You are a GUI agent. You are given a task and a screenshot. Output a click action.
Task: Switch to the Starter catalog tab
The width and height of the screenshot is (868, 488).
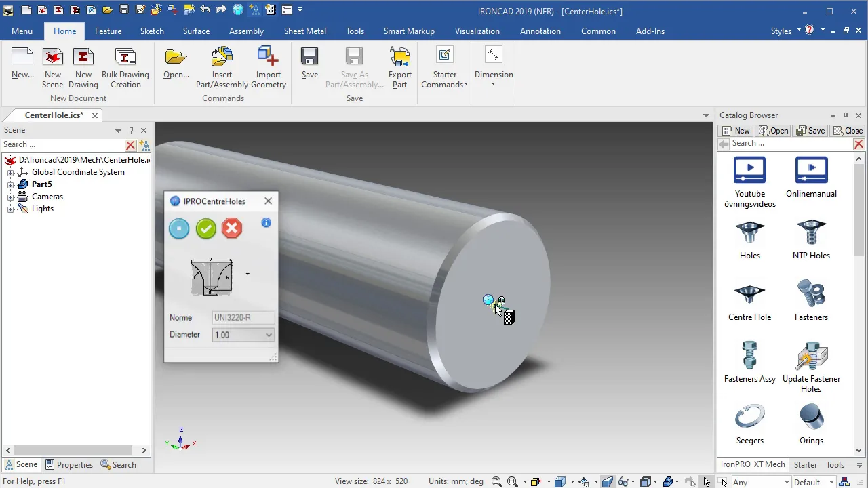click(x=806, y=465)
